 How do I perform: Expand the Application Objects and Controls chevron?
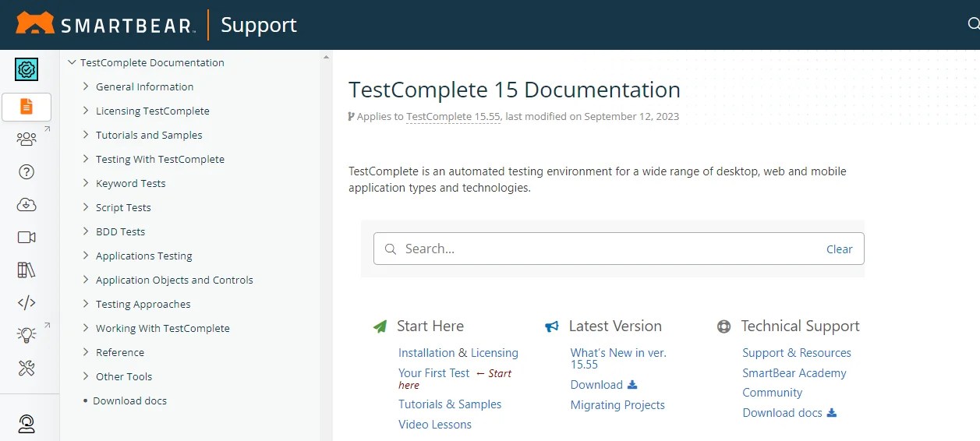[x=86, y=280]
